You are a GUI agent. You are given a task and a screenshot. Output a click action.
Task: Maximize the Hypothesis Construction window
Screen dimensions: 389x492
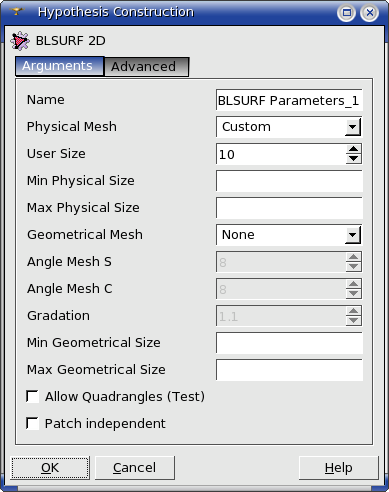tap(347, 13)
